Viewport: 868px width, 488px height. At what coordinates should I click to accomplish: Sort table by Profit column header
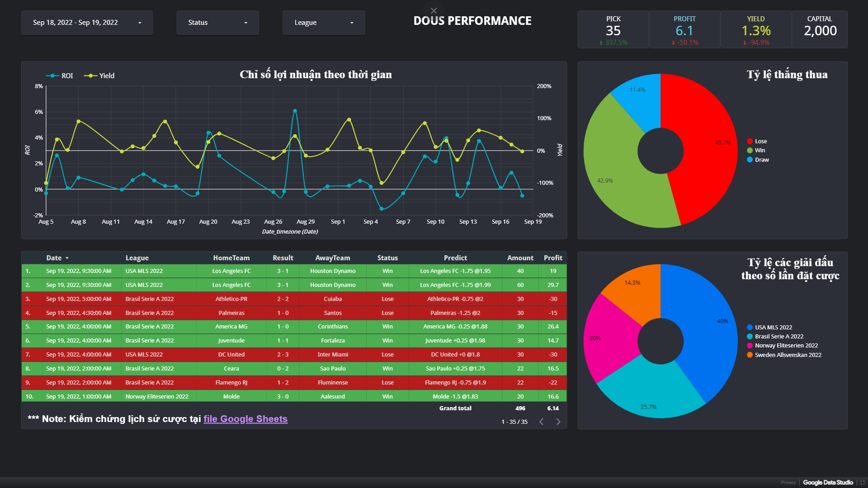(552, 258)
